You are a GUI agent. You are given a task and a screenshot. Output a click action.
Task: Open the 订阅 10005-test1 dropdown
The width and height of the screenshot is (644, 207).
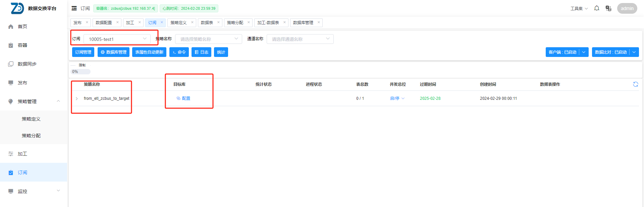point(117,39)
